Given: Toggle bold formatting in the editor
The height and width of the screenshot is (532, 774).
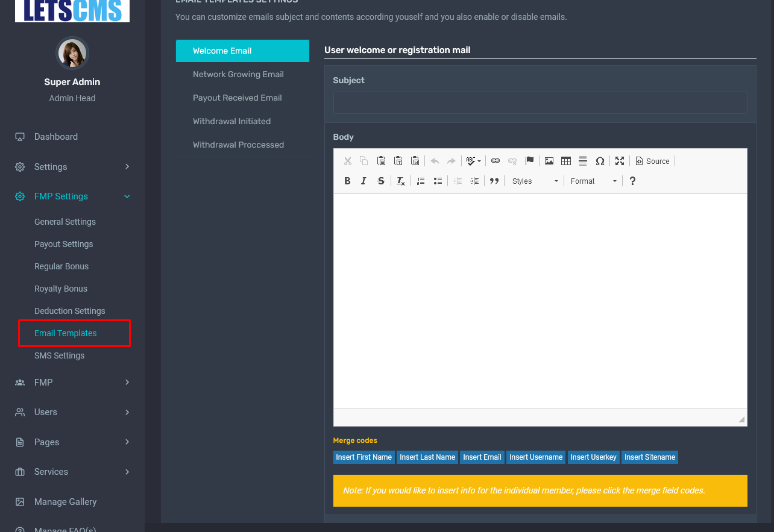Looking at the screenshot, I should [x=347, y=181].
